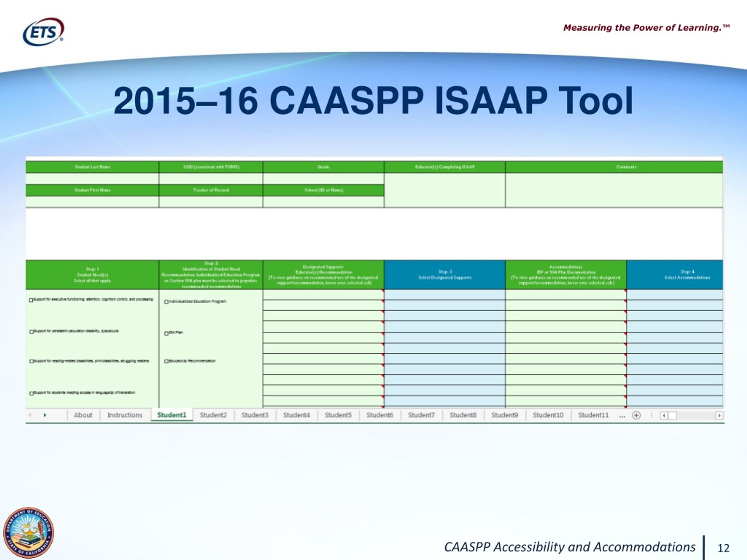
Task: Click the Student Last Name header
Action: pos(92,167)
